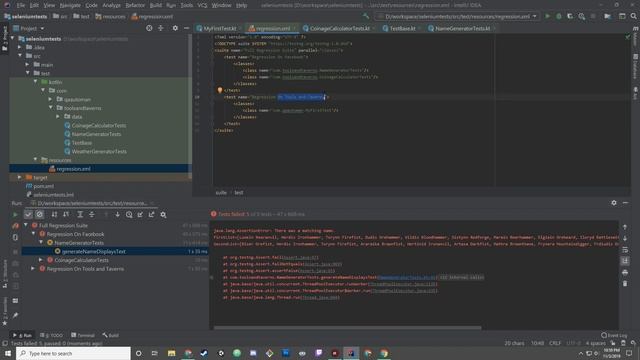This screenshot has width=640, height=360.
Task: Open the Build tool window button
Action: [111, 335]
